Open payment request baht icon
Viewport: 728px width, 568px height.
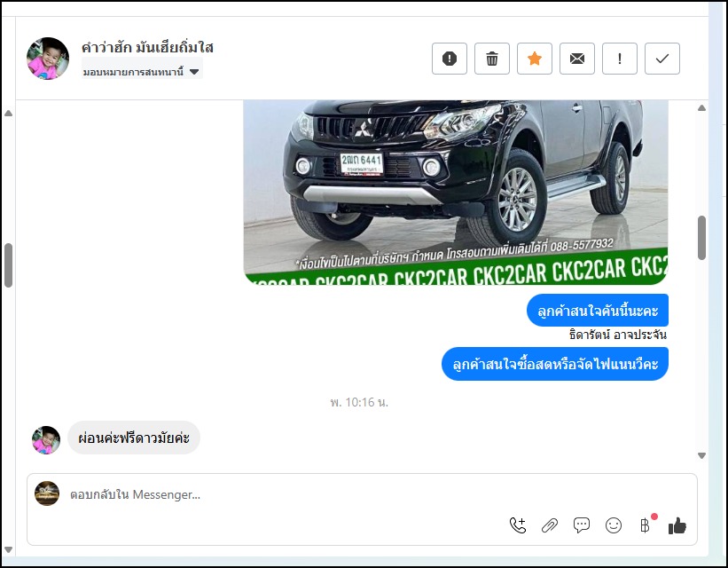(645, 525)
